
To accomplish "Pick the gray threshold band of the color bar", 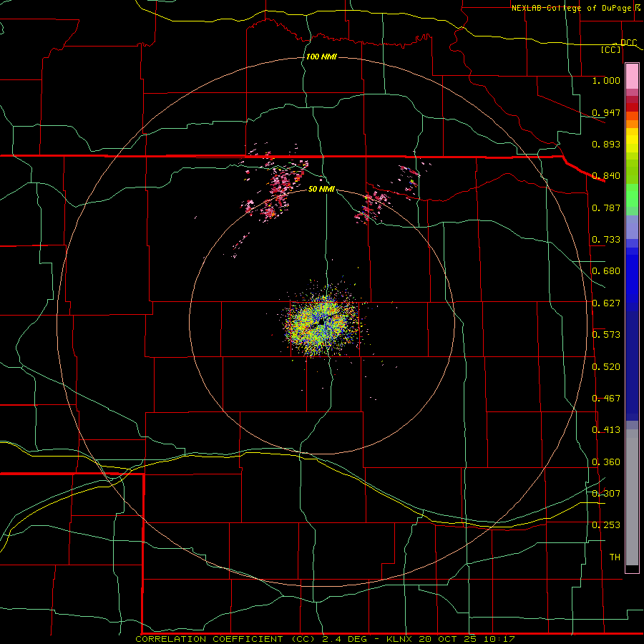I will pos(632,497).
